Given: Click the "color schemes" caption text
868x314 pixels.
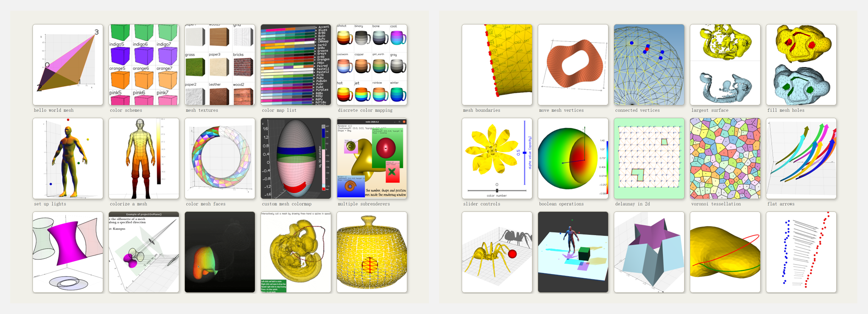Looking at the screenshot, I should (x=126, y=110).
